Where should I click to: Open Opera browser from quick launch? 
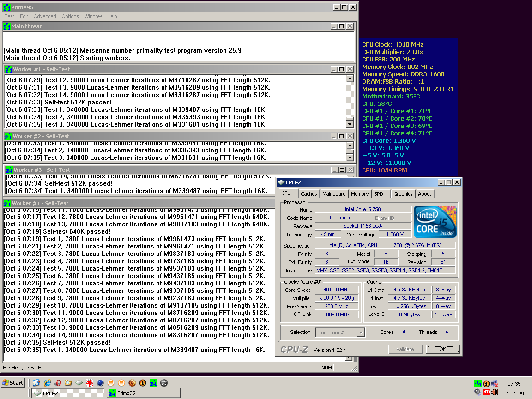57,383
